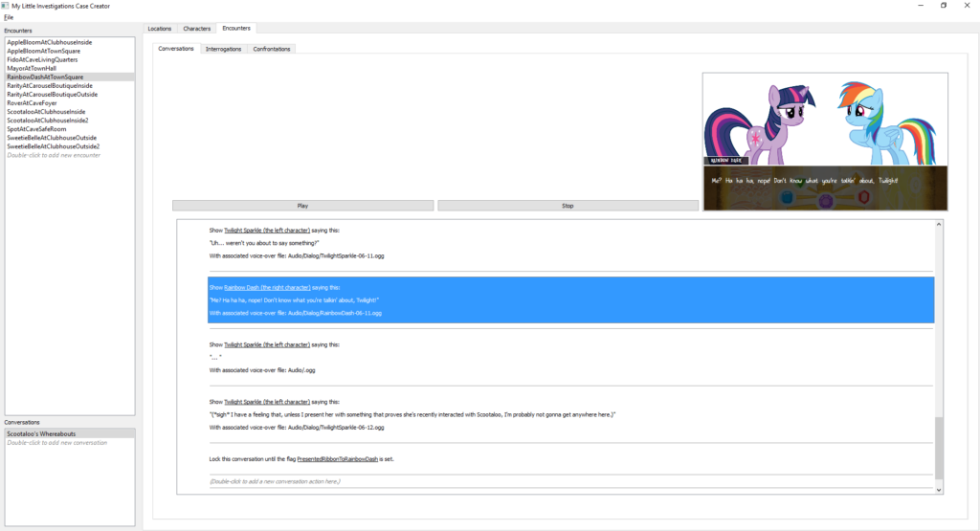Image resolution: width=980 pixels, height=531 pixels.
Task: Click the application icon in the title bar
Action: [x=5, y=6]
